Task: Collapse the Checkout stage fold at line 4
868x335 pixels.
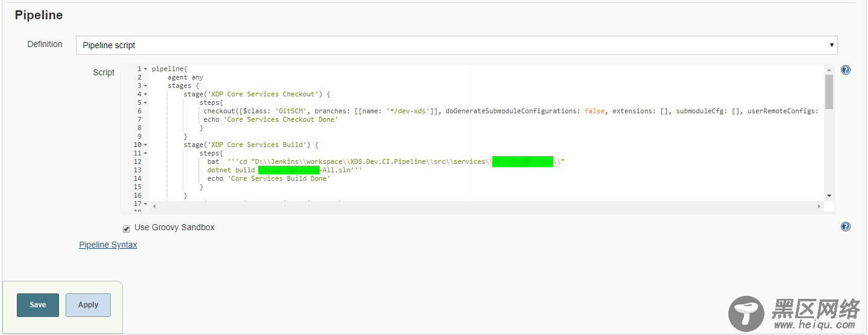Action: [x=146, y=95]
